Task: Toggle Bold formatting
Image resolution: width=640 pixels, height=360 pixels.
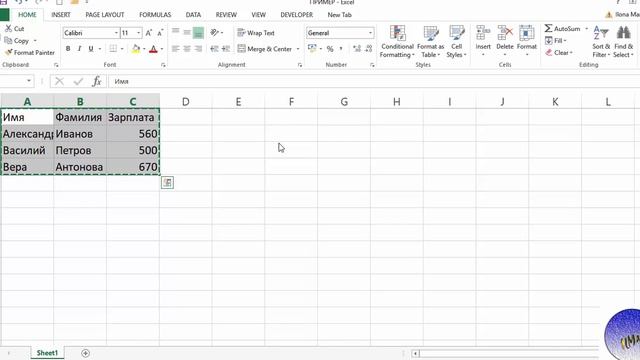Action: coord(68,49)
